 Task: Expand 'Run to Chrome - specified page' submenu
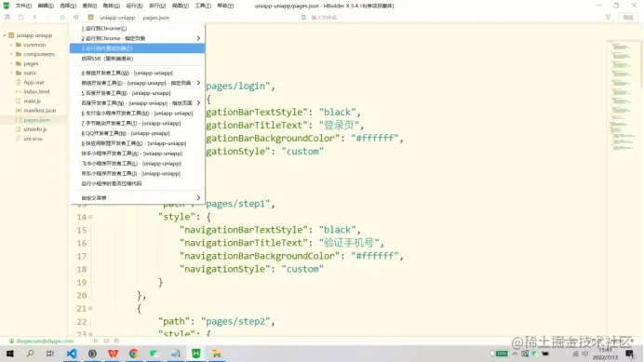(137, 38)
